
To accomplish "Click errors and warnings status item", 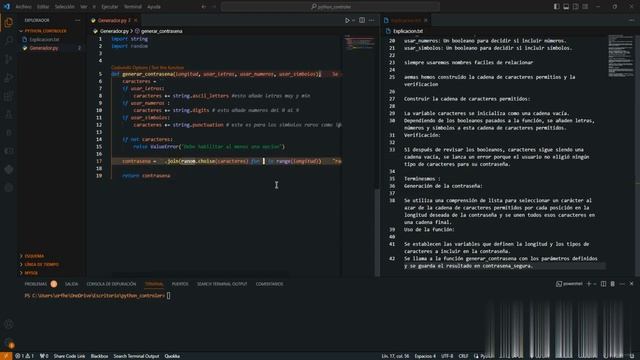I will [24, 356].
